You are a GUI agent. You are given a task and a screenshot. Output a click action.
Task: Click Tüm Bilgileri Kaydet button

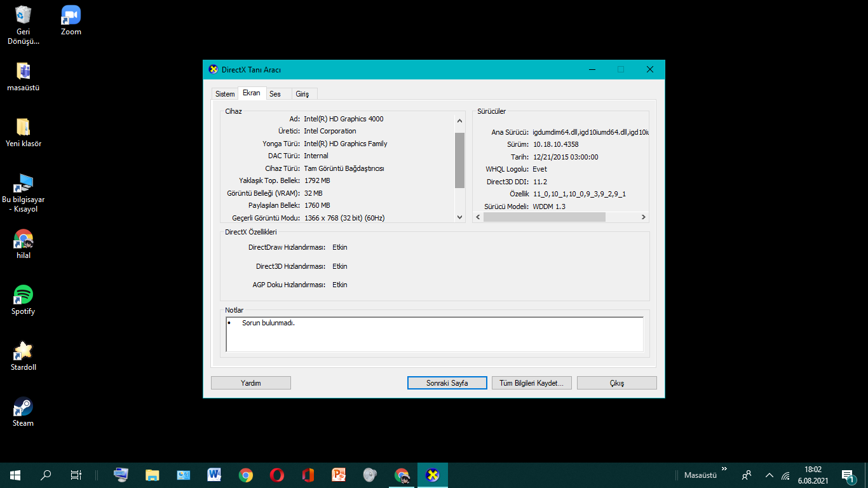click(x=531, y=383)
